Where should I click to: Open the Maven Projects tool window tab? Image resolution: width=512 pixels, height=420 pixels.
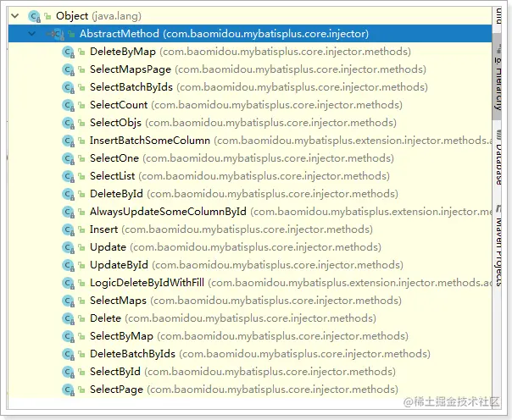tap(498, 246)
